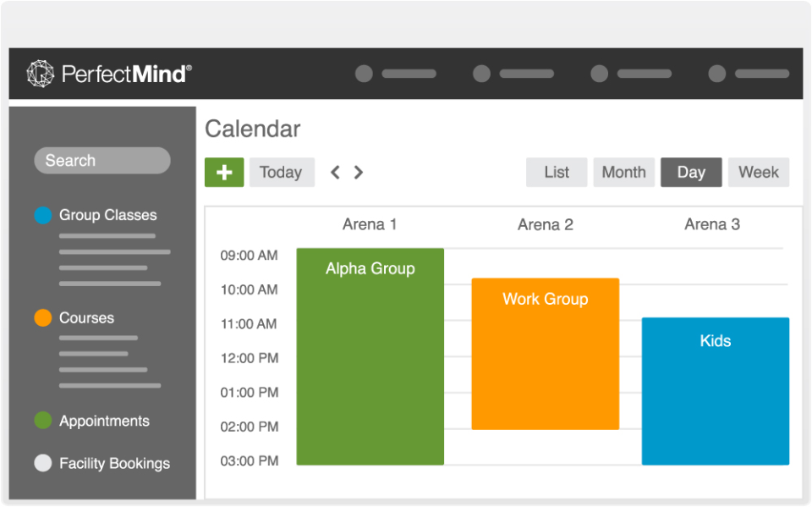Open the green Alpha Group event
812x507 pixels.
coord(370,355)
